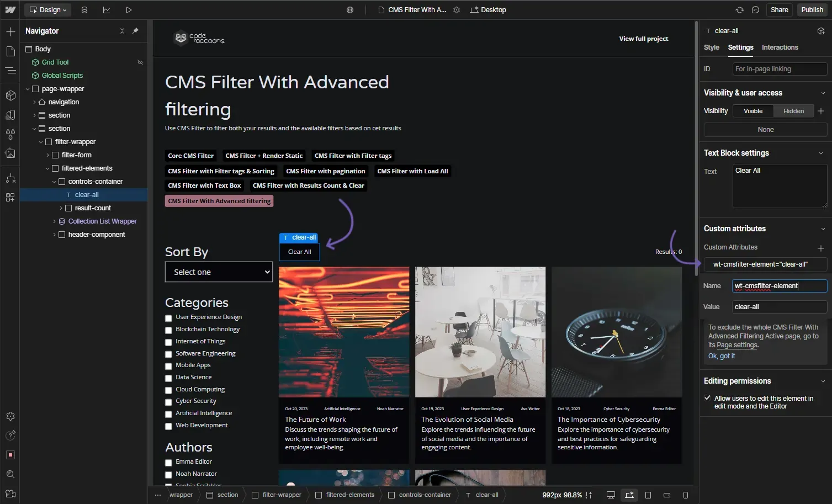
Task: Expand result-count in Navigator
Action: coord(61,208)
